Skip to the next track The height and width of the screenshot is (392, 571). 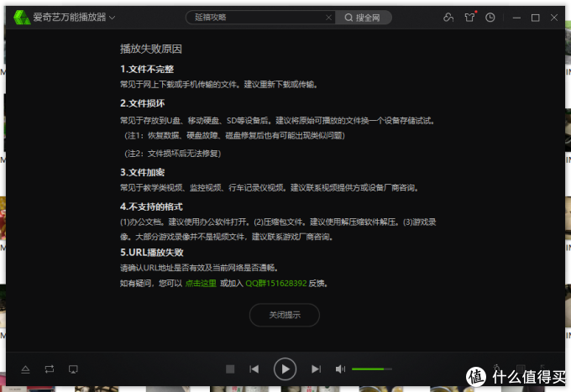(x=316, y=369)
